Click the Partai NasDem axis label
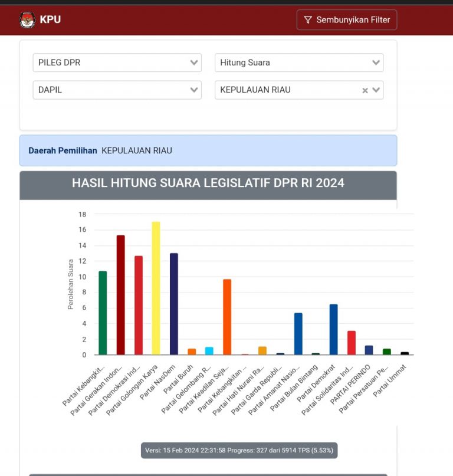Image resolution: width=453 pixels, height=476 pixels. point(157,382)
